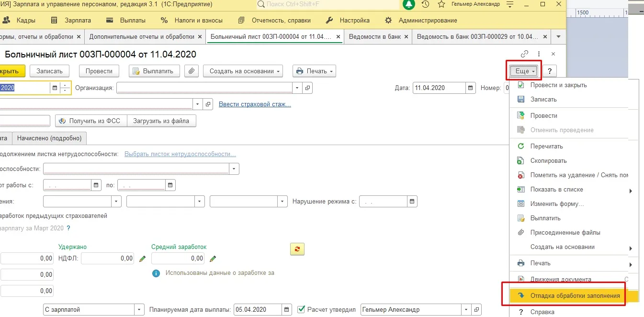Click the yellow recalculate refresh button
This screenshot has height=317, width=644.
[297, 249]
